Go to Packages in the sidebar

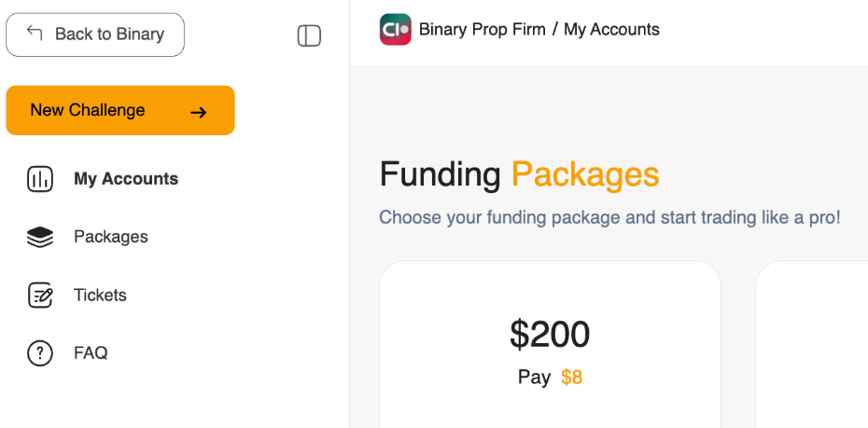pos(111,237)
